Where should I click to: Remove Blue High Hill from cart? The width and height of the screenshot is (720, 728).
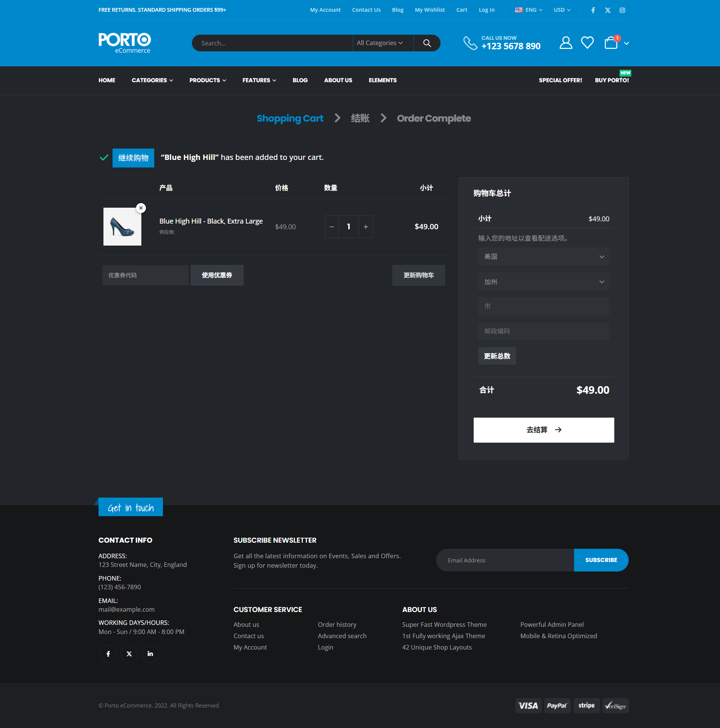pos(141,208)
